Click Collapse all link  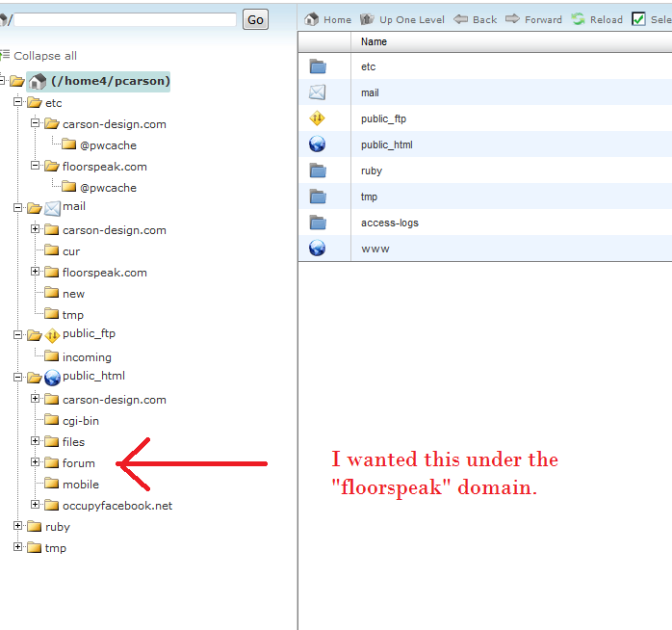(44, 56)
